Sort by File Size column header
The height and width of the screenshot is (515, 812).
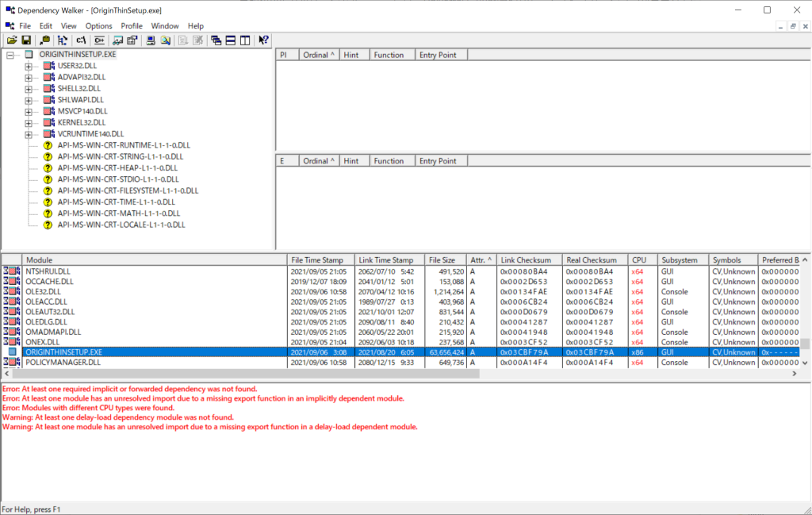point(446,260)
